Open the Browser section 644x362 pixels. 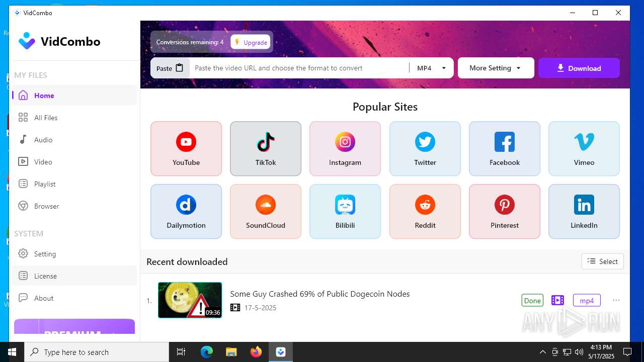(74, 206)
